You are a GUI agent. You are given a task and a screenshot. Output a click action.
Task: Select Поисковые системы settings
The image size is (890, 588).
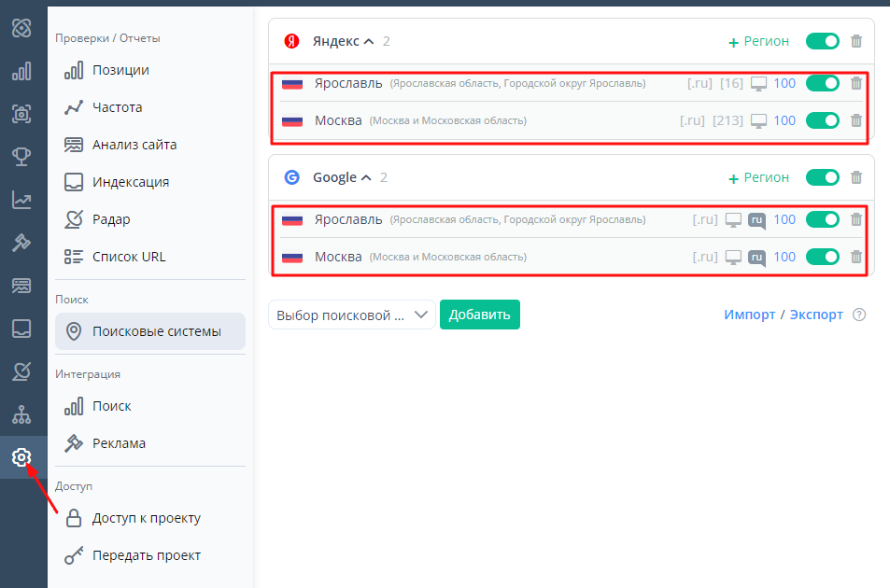(x=150, y=331)
